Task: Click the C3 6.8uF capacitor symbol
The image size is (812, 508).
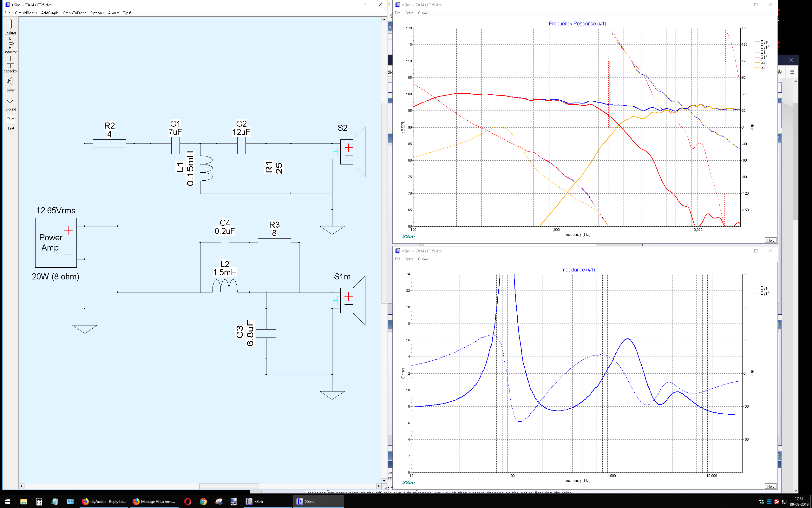Action: point(266,334)
